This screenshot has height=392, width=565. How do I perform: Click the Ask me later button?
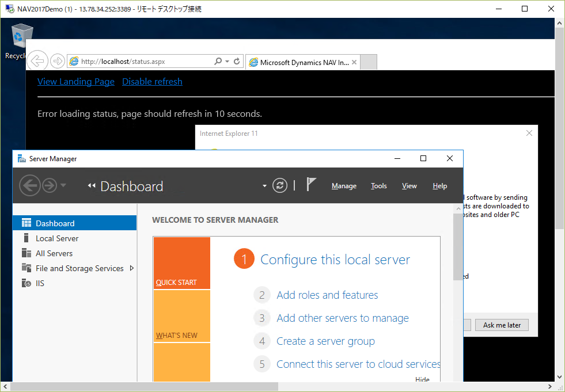click(x=502, y=325)
